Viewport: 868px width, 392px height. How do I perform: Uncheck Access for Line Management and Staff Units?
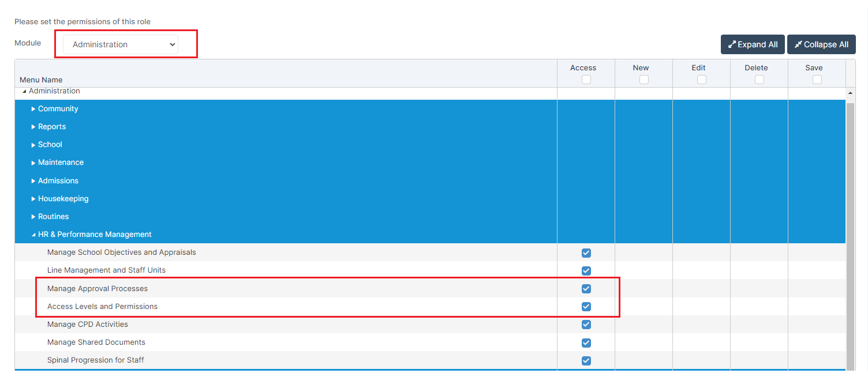tap(586, 271)
